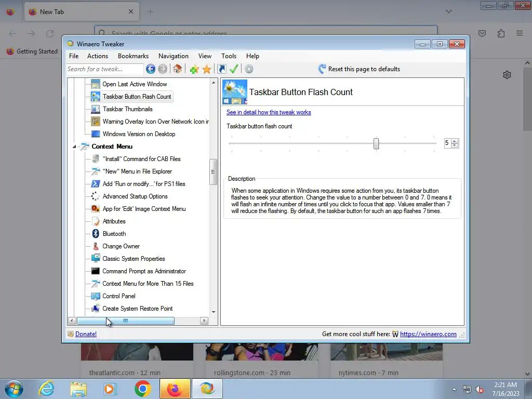
Task: Click the muted volume tray icon
Action: coord(480,389)
